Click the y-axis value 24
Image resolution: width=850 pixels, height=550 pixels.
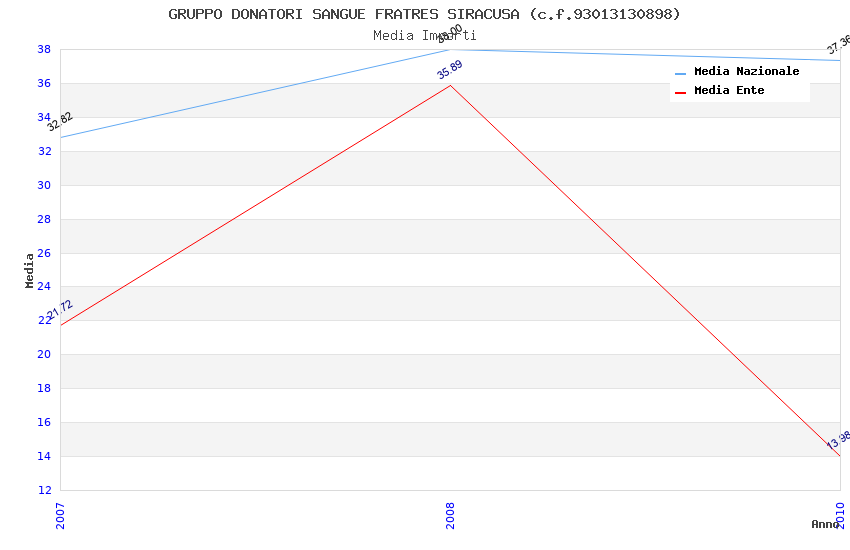[x=44, y=287]
